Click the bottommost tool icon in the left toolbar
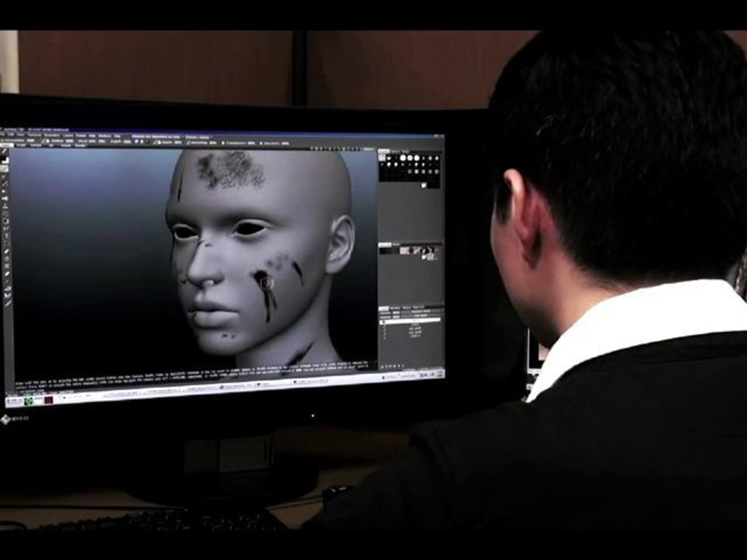Image resolution: width=747 pixels, height=560 pixels. (8, 303)
